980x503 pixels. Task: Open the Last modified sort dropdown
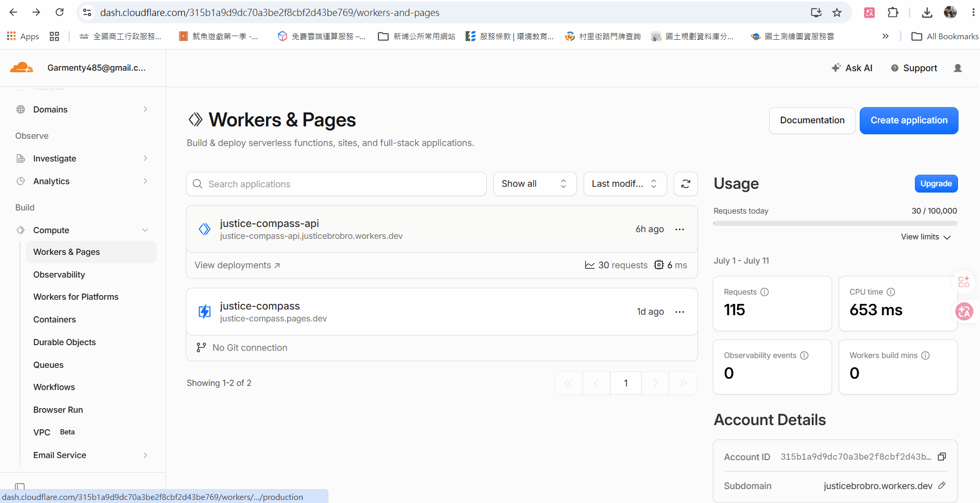(x=625, y=184)
